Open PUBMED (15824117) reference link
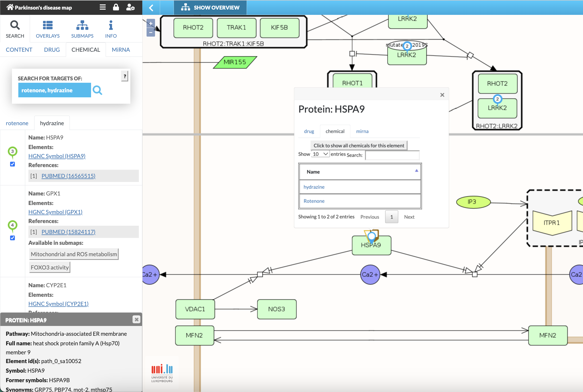Image resolution: width=583 pixels, height=392 pixels. [x=68, y=232]
